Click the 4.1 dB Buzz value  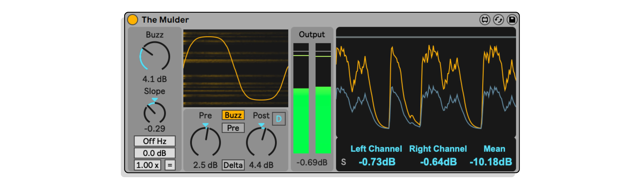tap(154, 79)
